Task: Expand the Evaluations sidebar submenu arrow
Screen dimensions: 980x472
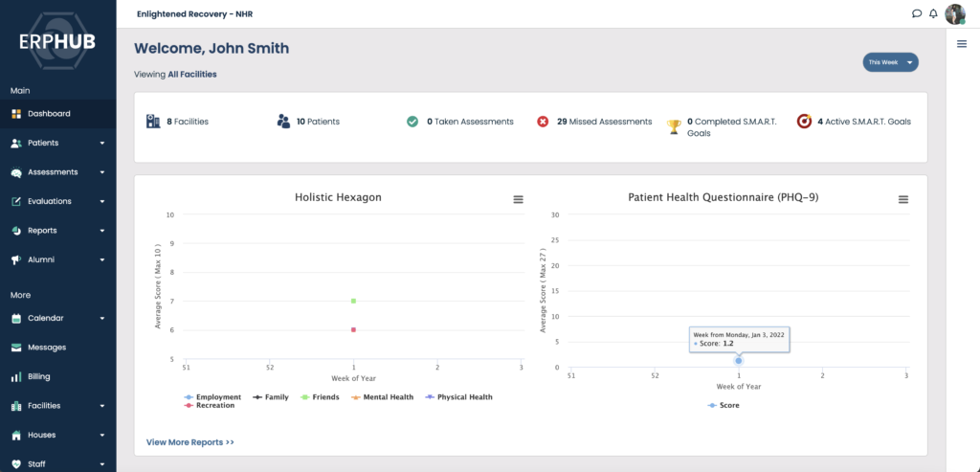Action: tap(101, 201)
